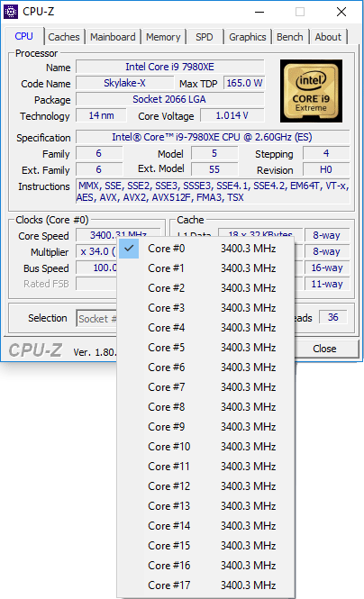
Task: Click the Stepping value 4
Action: point(326,153)
